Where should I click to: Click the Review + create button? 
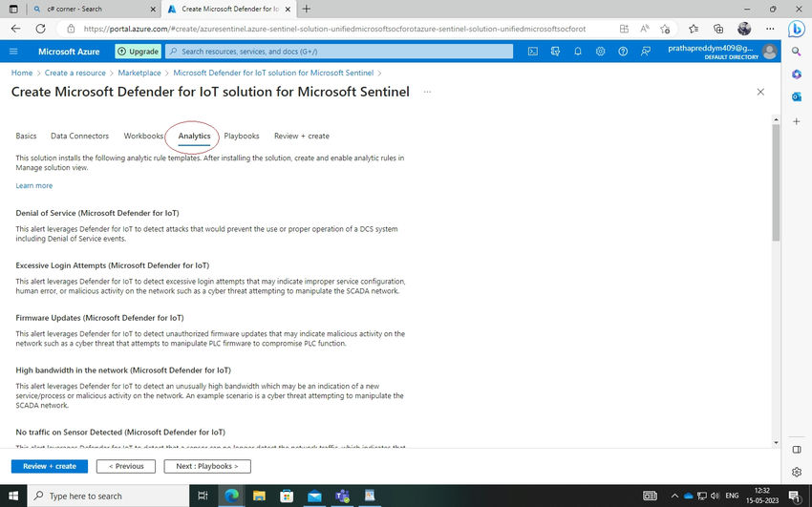coord(50,466)
